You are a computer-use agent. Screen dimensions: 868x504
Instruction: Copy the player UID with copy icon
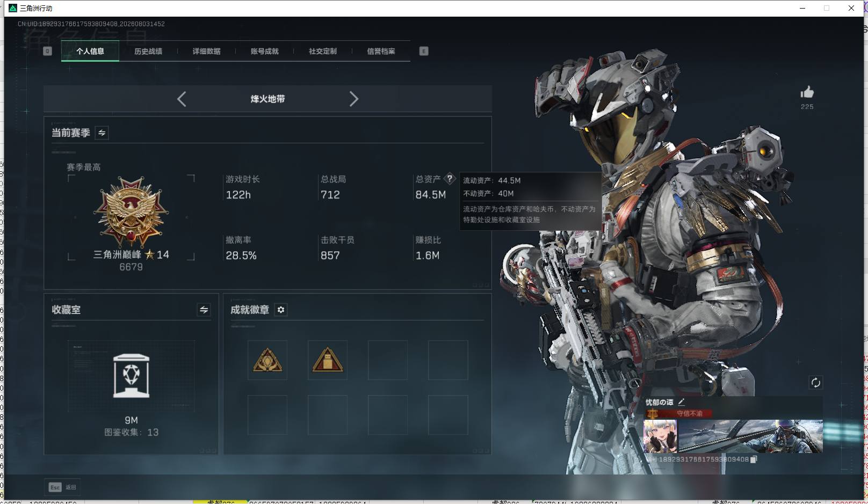(x=754, y=459)
